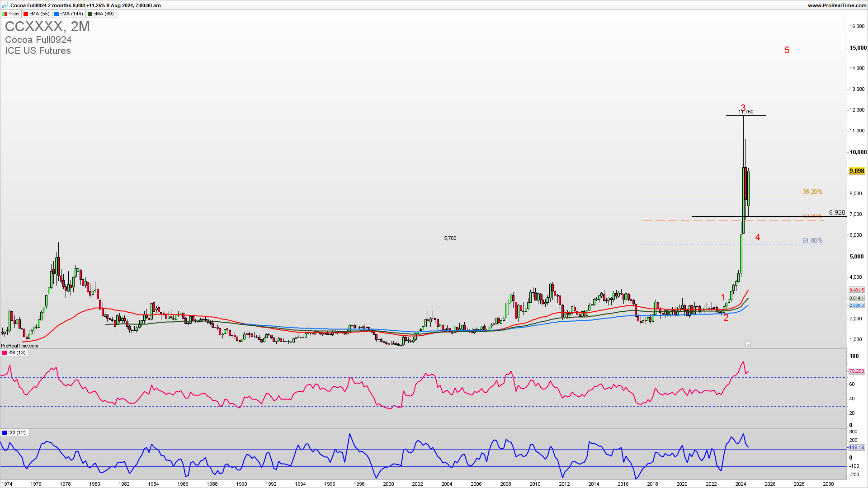
Task: Click the current price tag 9,098
Action: 857,171
